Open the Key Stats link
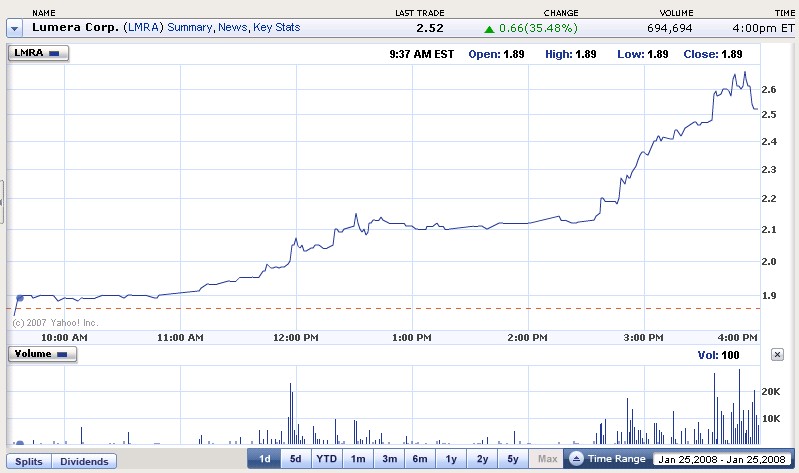Viewport: 799px width, 473px height. (x=276, y=28)
